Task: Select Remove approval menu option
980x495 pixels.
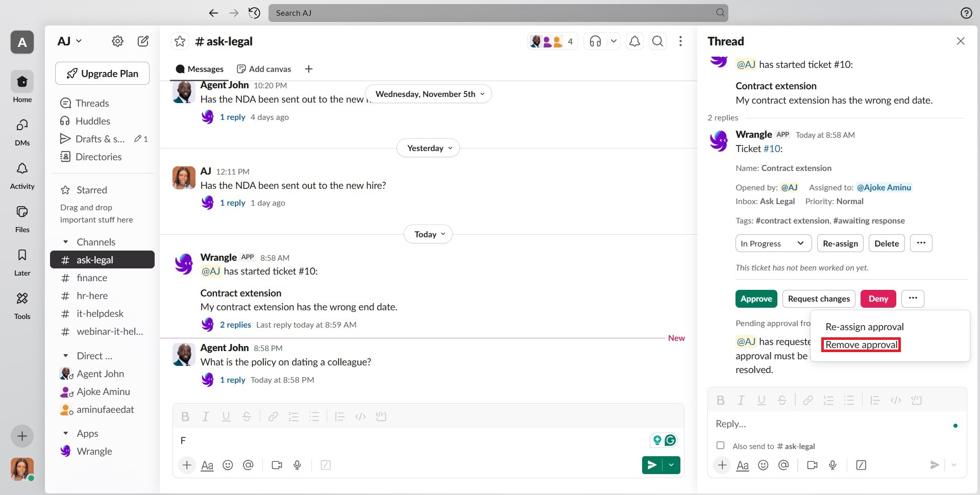Action: click(861, 344)
